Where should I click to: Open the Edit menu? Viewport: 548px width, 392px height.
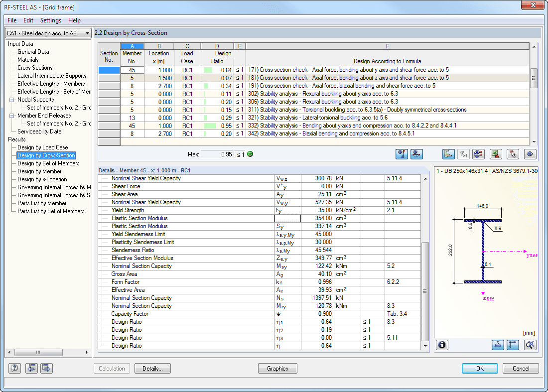28,20
